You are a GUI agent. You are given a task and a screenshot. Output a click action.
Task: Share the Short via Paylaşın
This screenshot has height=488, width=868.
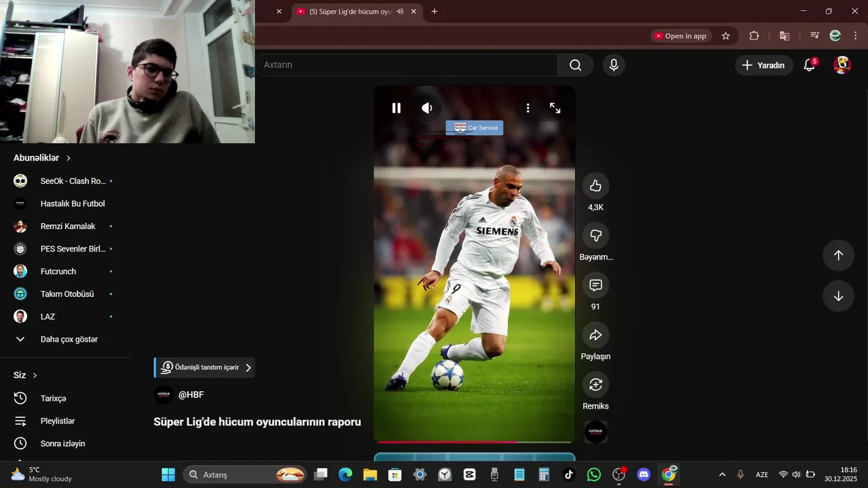pos(595,335)
